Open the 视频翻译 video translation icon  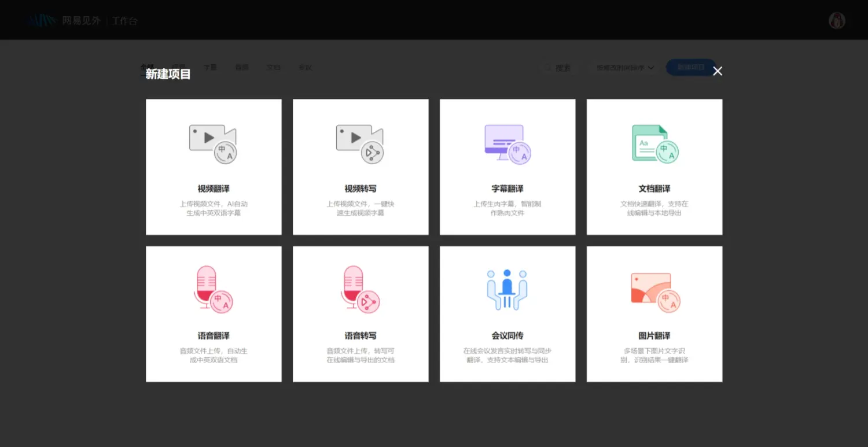point(213,145)
